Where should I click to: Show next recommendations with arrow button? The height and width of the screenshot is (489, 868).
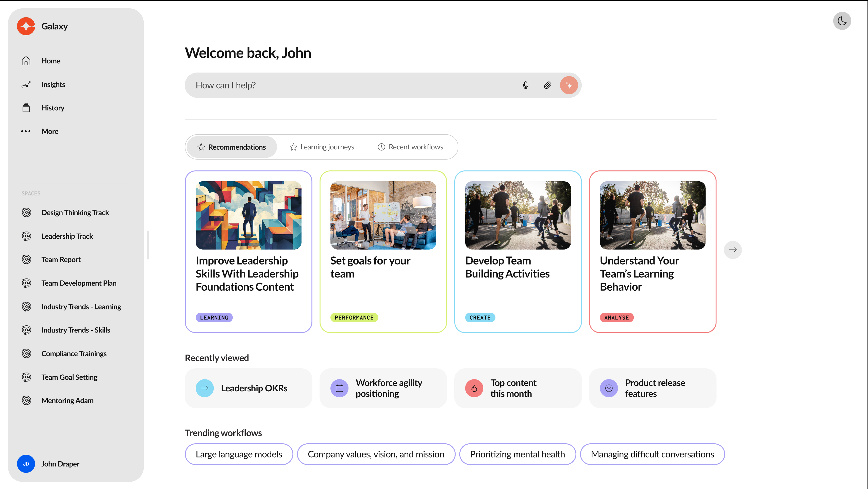732,250
